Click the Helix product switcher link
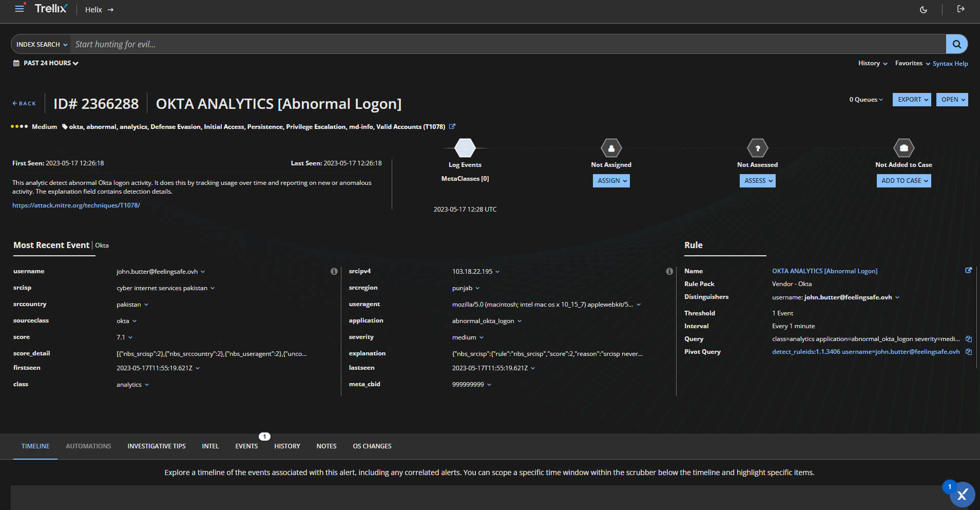 (x=99, y=10)
